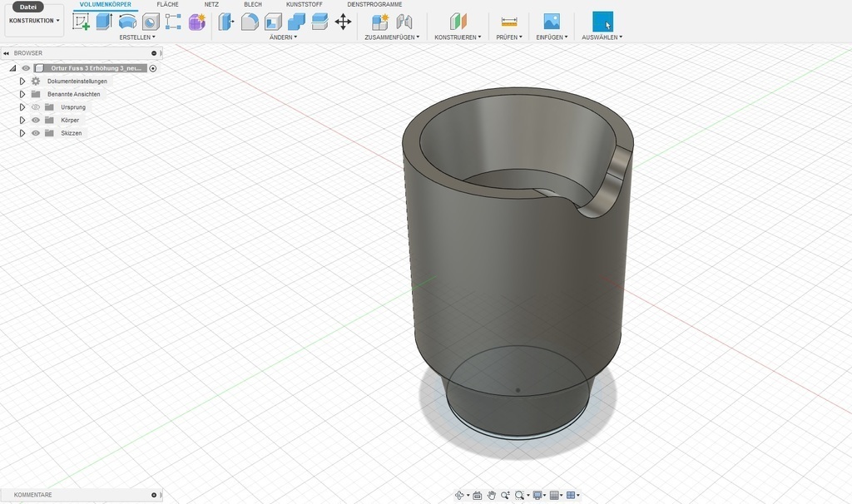
Task: Toggle visibility of Körper folder
Action: point(36,120)
